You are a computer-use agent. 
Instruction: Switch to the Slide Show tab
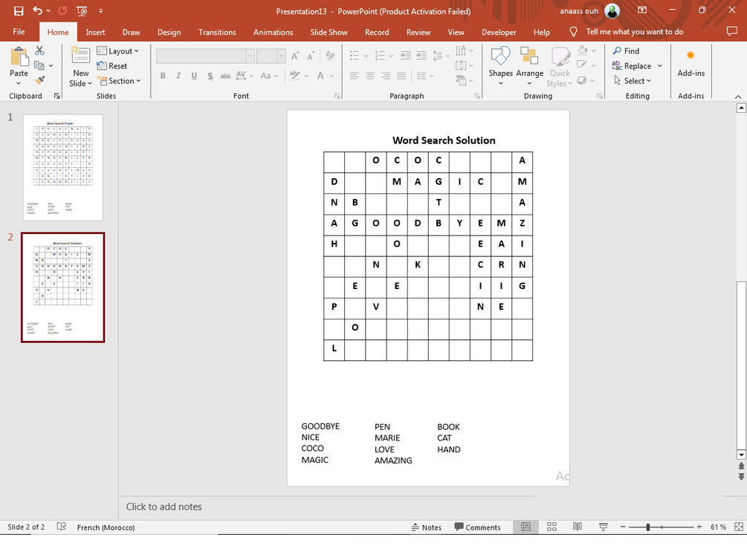pos(329,32)
